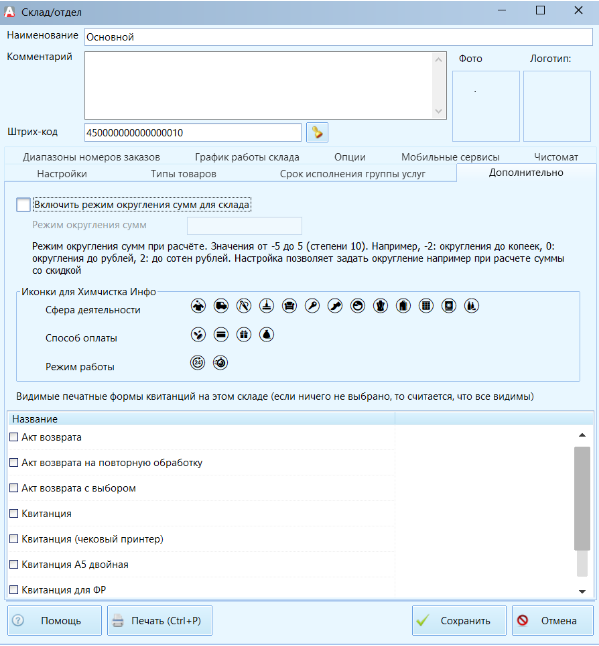Tick Квитанция (чековый принтер) checkbox
599x646 pixels.
pos(14,539)
